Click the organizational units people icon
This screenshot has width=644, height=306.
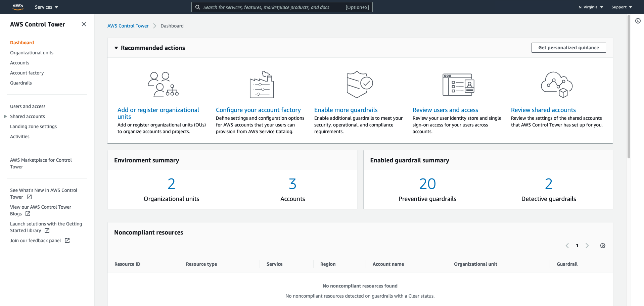[x=163, y=85]
